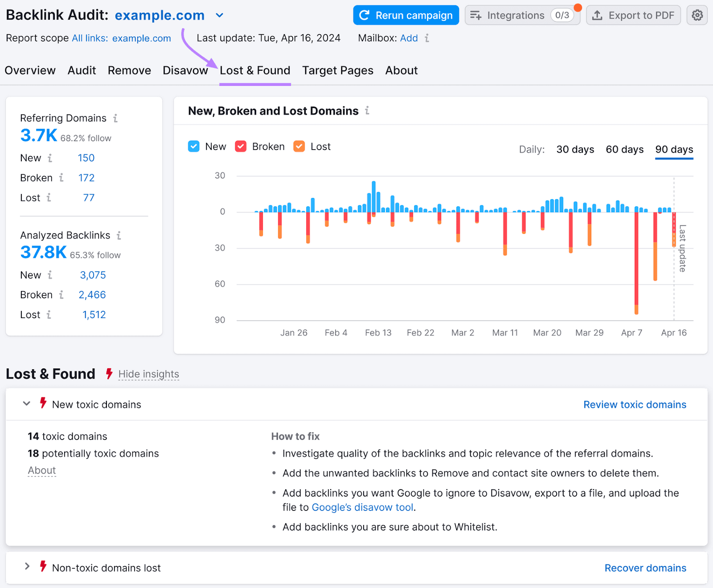The height and width of the screenshot is (588, 713).
Task: Expand the Non-toxic domains lost section
Action: pyautogui.click(x=27, y=567)
